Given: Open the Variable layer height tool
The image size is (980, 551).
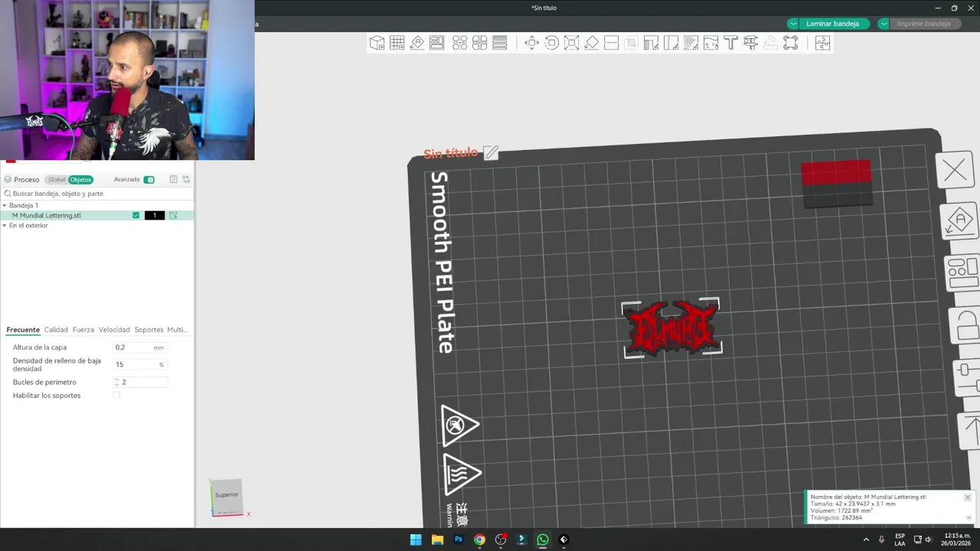Looking at the screenshot, I should (x=500, y=43).
